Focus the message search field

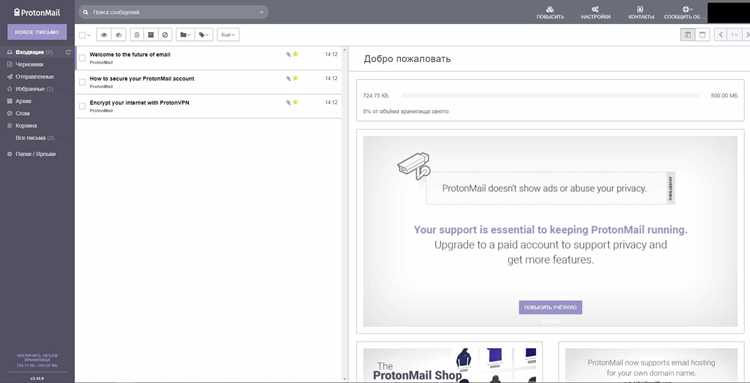point(173,12)
